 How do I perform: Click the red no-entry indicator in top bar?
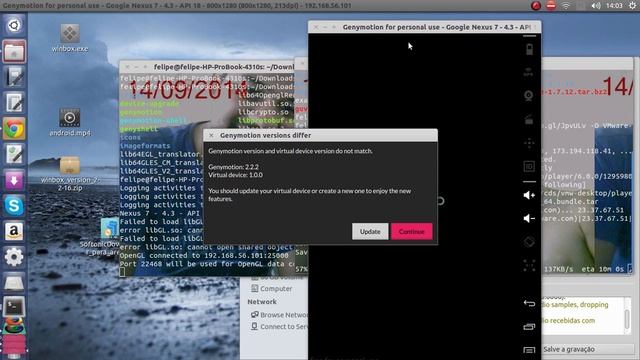[551, 6]
